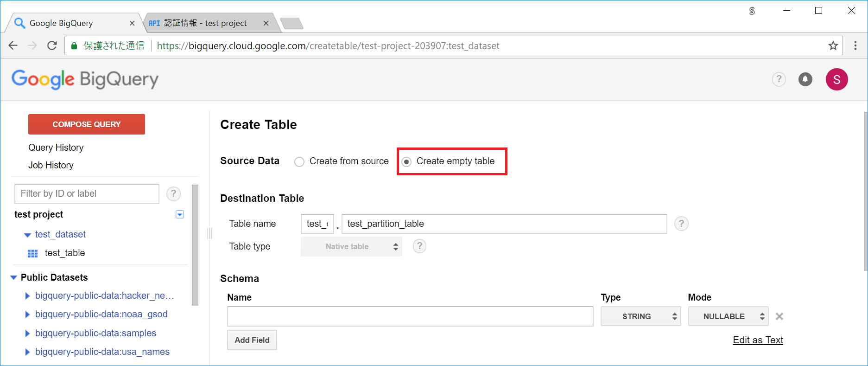
Task: Open the NULLABLE mode dropdown
Action: click(x=729, y=316)
